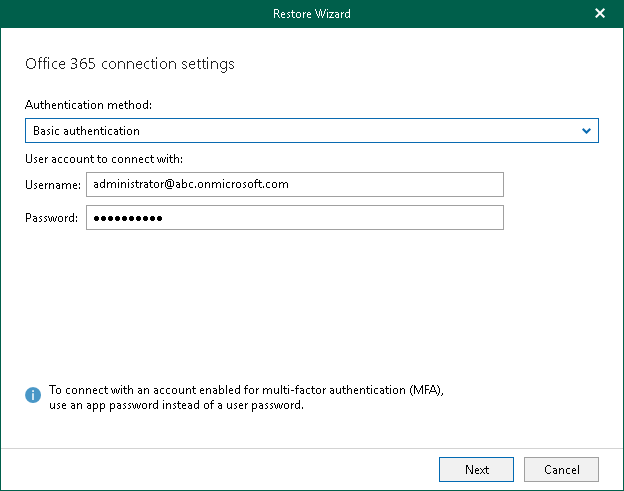This screenshot has width=624, height=491.
Task: Click the Password label
Action: [52, 218]
